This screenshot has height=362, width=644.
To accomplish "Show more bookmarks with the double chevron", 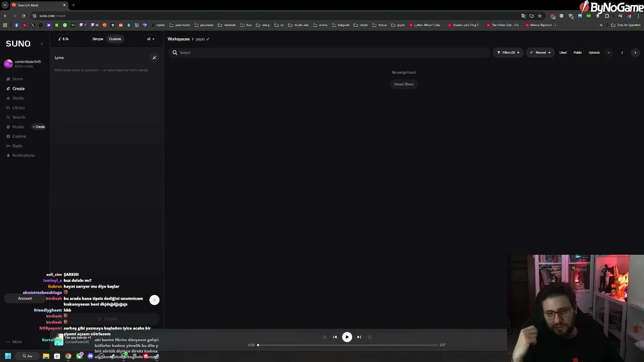I will (x=601, y=25).
